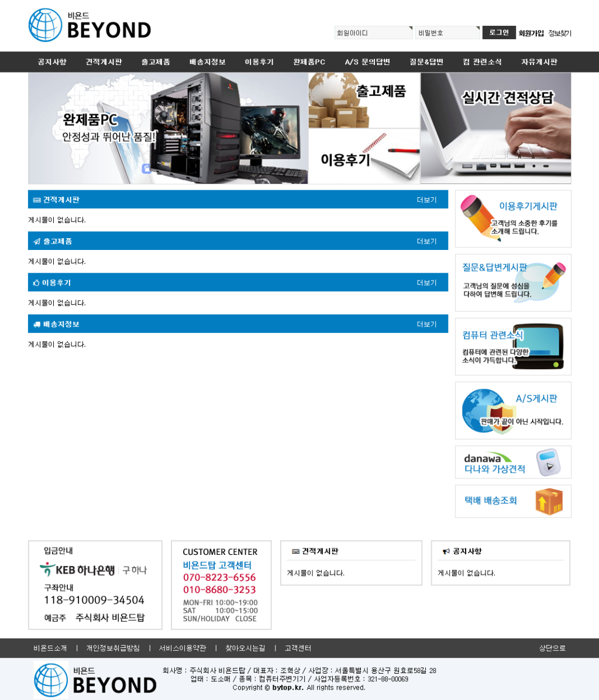Click the 회원가입 link
The width and height of the screenshot is (599, 700).
pos(531,33)
